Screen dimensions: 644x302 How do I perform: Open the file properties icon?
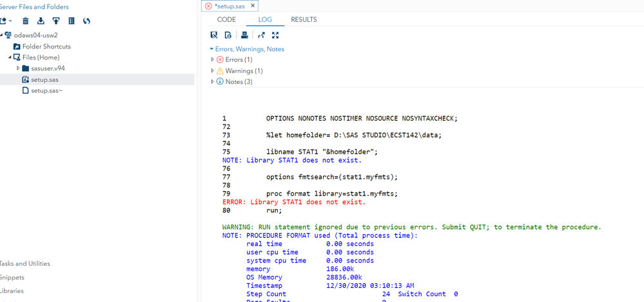(72, 21)
